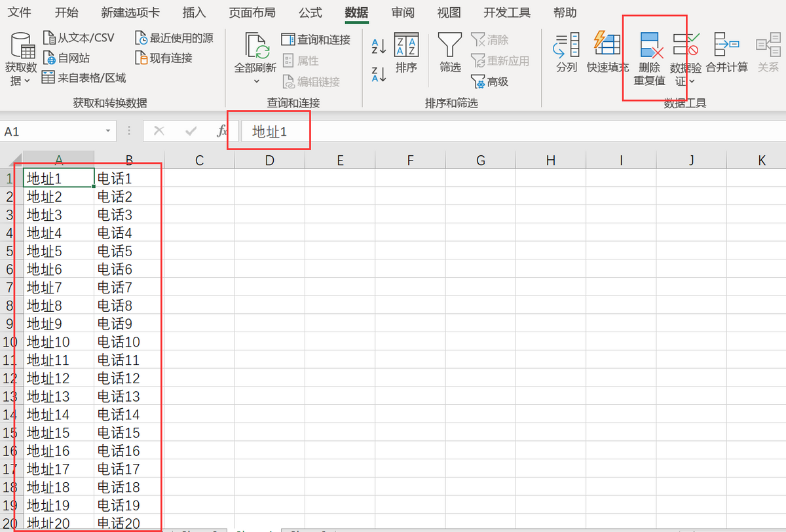Viewport: 786px width, 532px height.
Task: Click cell containing 电话4
Action: click(x=129, y=233)
